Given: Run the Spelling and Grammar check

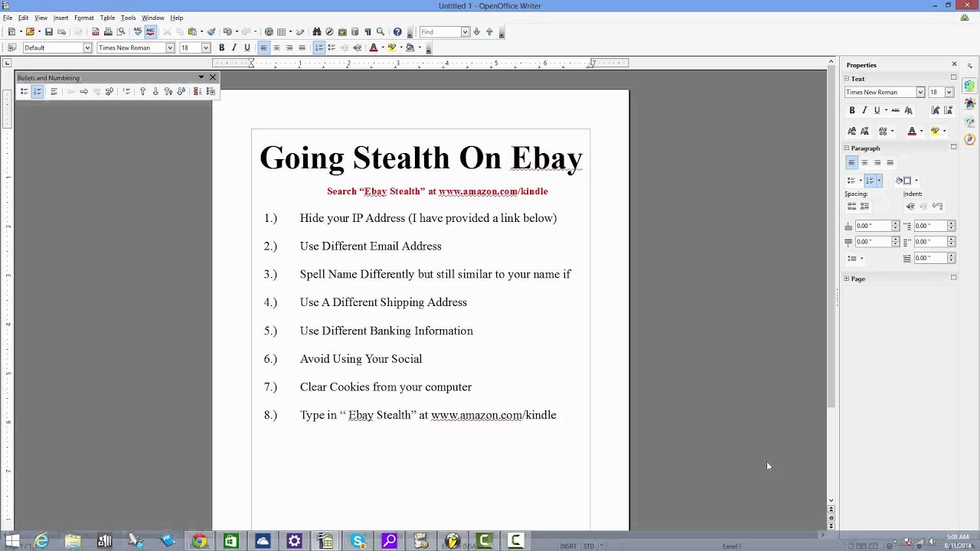Looking at the screenshot, I should tap(138, 32).
